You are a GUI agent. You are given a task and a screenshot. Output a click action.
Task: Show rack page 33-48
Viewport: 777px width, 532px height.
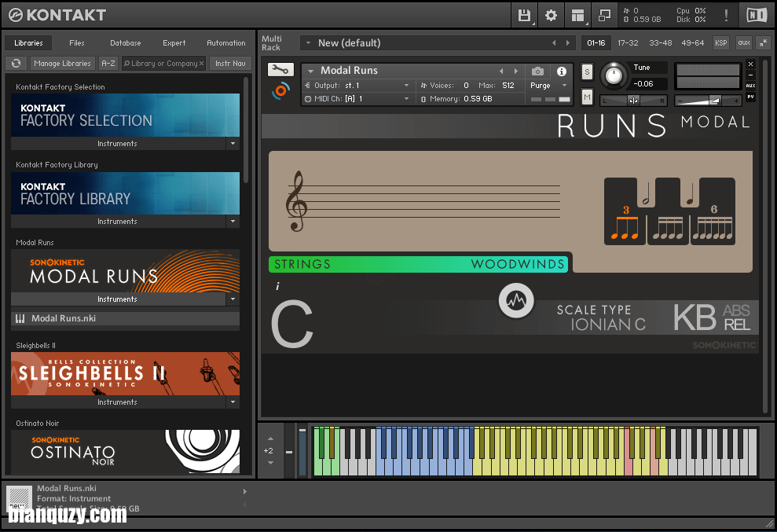tap(661, 43)
